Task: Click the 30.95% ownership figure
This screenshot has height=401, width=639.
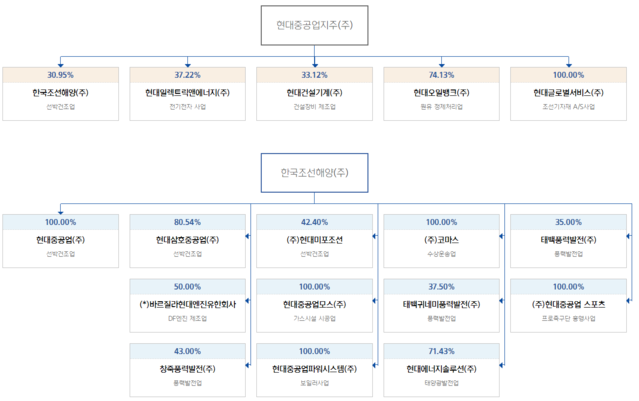Action: [60, 75]
